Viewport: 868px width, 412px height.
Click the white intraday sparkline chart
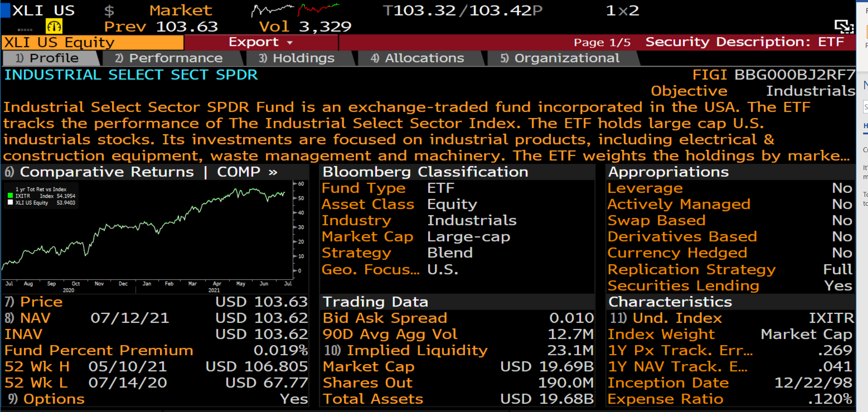coord(273,10)
